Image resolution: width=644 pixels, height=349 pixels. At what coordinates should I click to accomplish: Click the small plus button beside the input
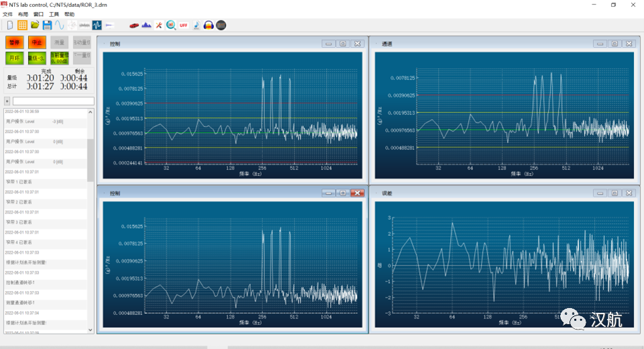click(7, 101)
